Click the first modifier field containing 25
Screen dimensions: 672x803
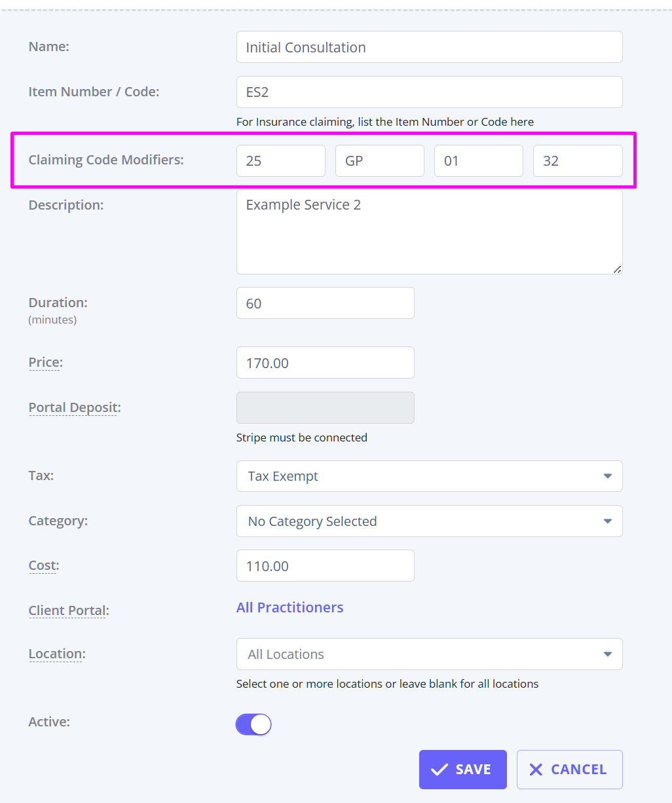(280, 161)
